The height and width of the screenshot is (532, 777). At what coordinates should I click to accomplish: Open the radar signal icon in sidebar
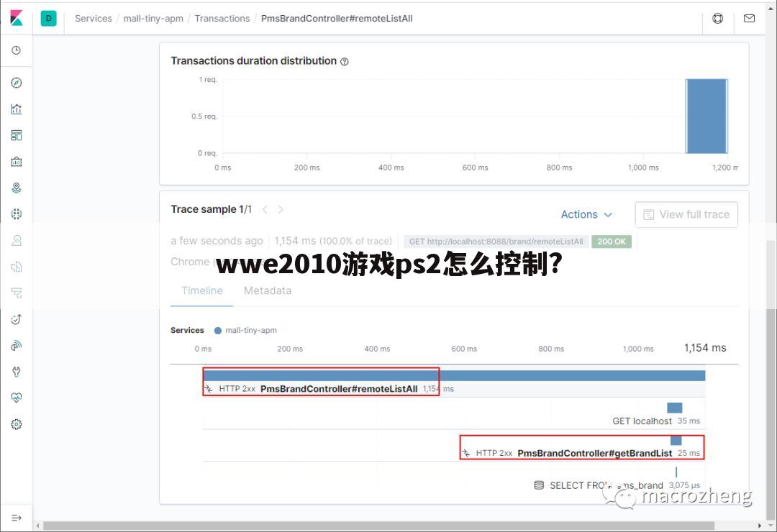pyautogui.click(x=17, y=345)
